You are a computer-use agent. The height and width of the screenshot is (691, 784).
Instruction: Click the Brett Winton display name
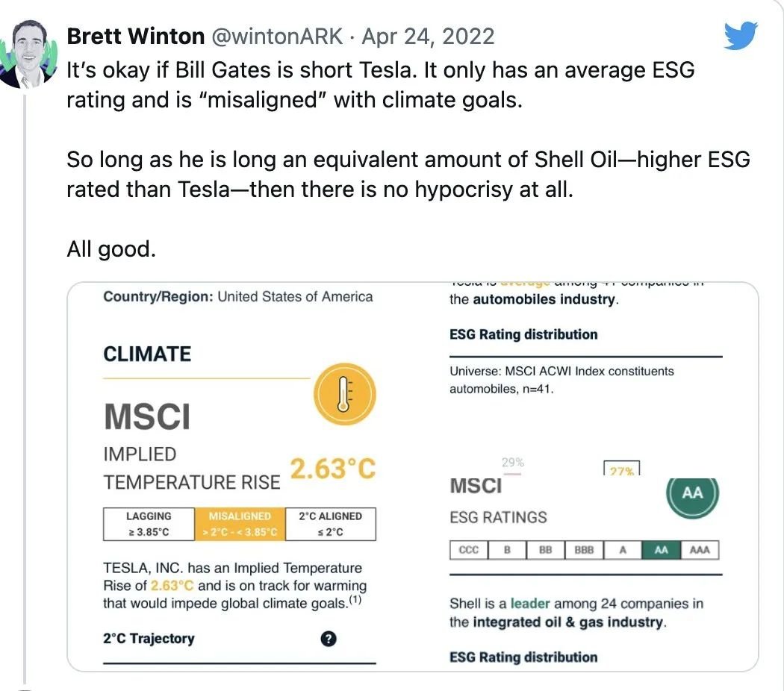(x=135, y=37)
